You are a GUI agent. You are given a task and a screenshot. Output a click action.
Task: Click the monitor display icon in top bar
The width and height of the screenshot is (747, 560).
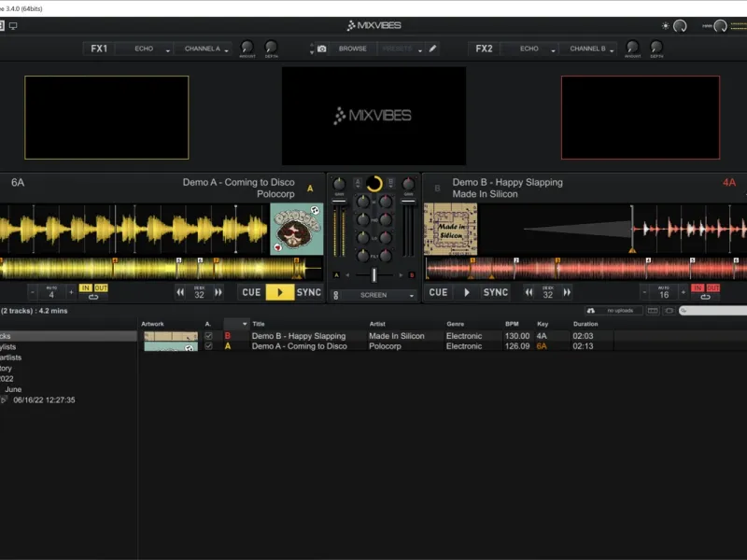13,26
